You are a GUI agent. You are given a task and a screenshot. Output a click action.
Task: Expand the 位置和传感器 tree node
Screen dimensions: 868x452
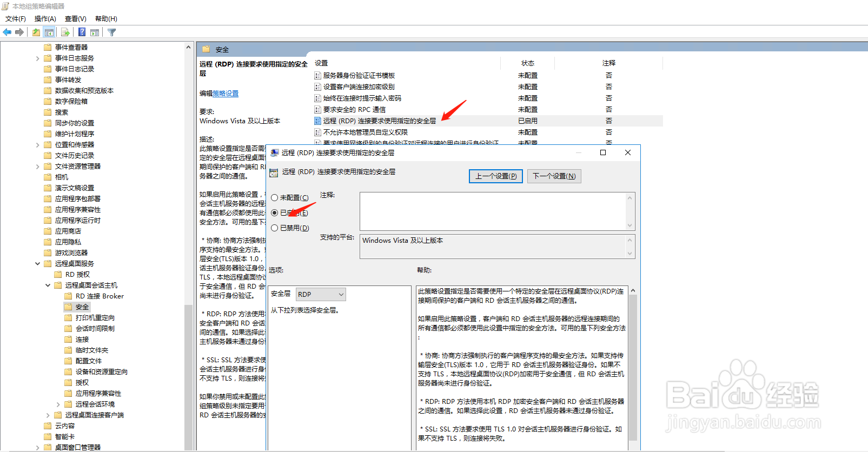point(37,145)
